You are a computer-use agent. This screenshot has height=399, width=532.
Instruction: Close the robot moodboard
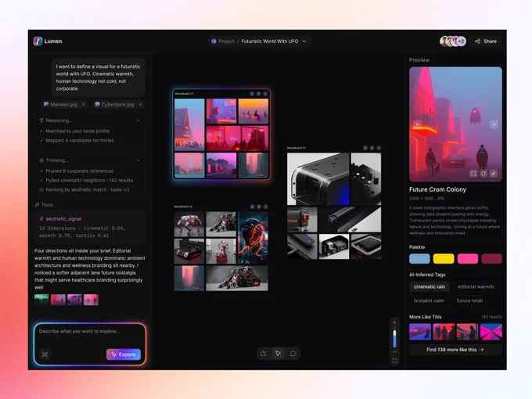point(266,207)
